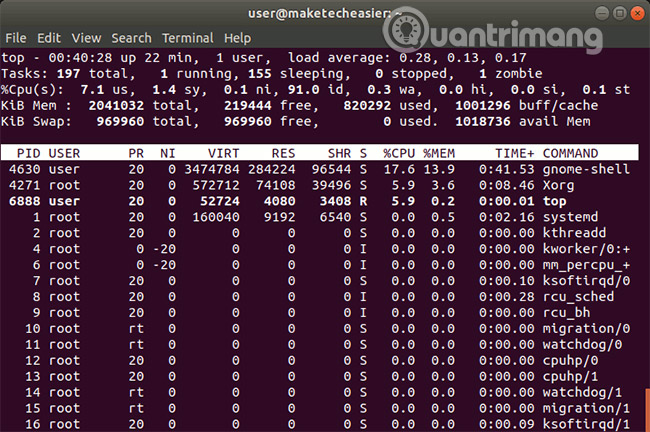Click the 00:40:28 clock time
The height and width of the screenshot is (432, 650).
pos(80,58)
